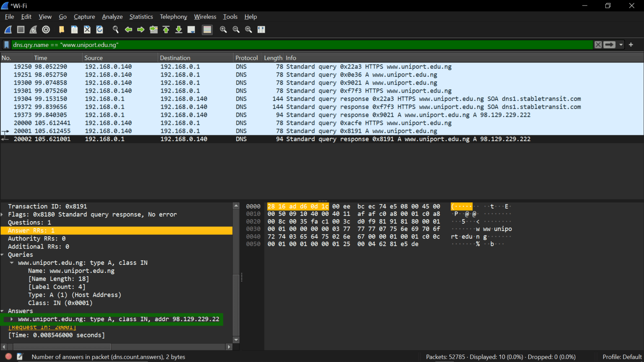Toggle auto scroll in live capture
644x362 pixels.
tap(191, 29)
